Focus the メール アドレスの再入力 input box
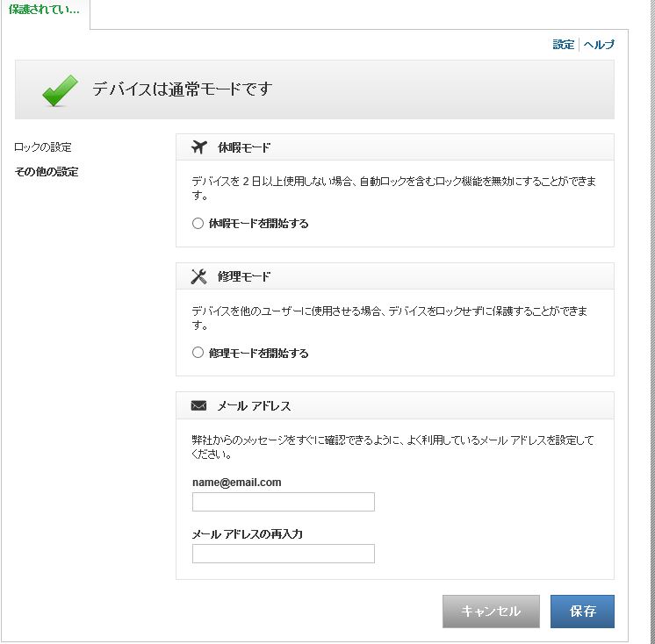 point(283,554)
